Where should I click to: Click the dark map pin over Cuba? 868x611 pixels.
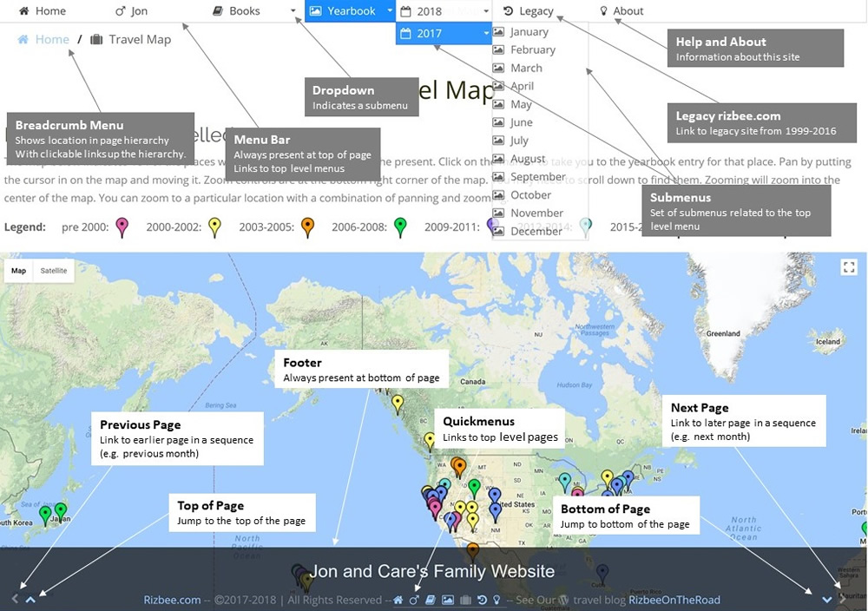tap(602, 574)
